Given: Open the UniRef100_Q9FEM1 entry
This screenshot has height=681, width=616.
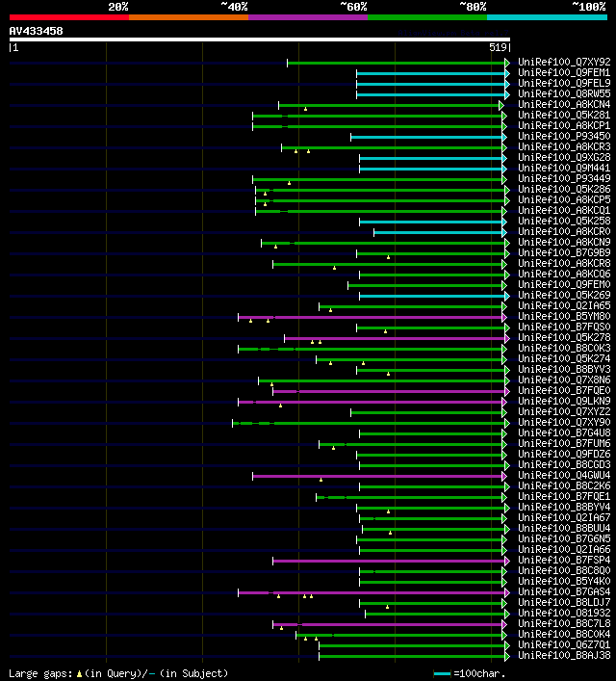Looking at the screenshot, I should (564, 72).
